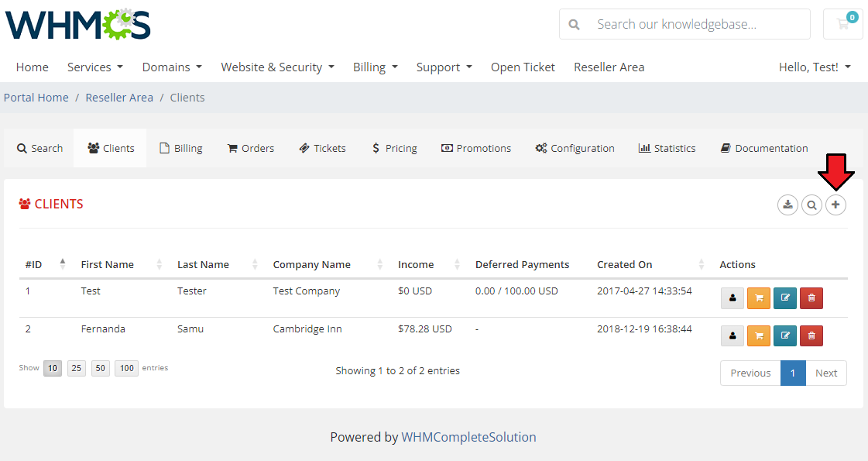Go to Home in the main menu
868x461 pixels.
(32, 67)
